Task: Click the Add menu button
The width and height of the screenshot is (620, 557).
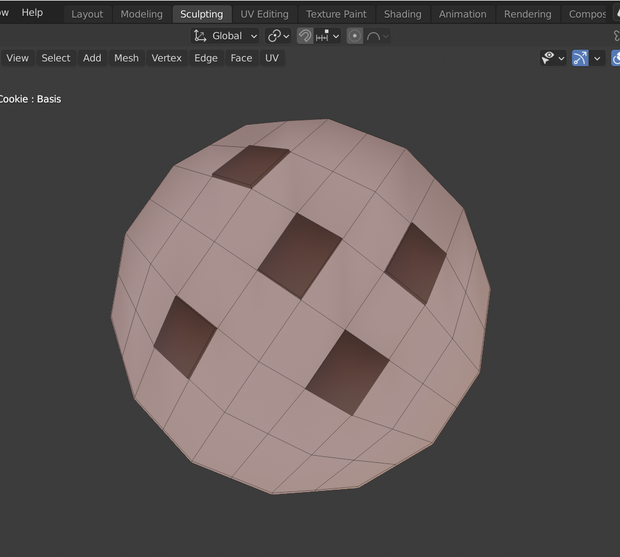Action: point(92,58)
